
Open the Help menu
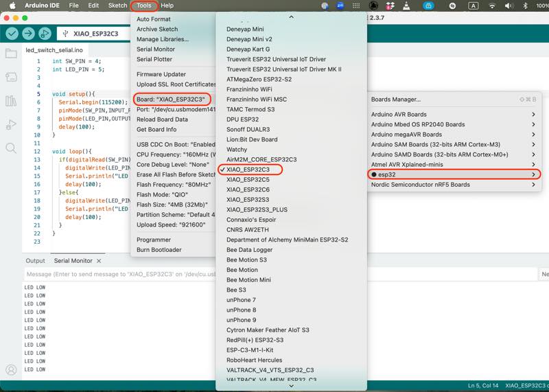[x=167, y=5]
